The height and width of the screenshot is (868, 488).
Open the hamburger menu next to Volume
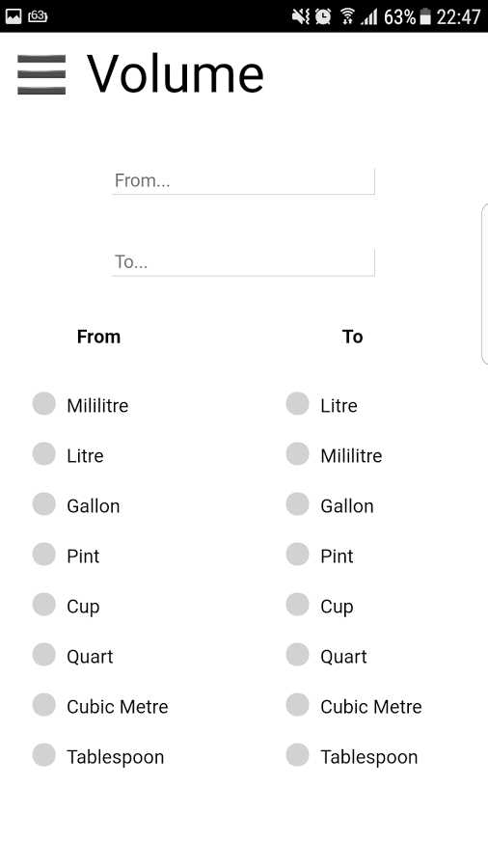tap(41, 74)
